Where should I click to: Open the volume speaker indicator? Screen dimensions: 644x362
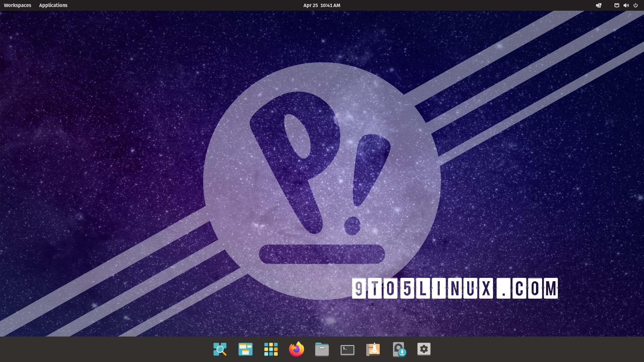coord(626,5)
